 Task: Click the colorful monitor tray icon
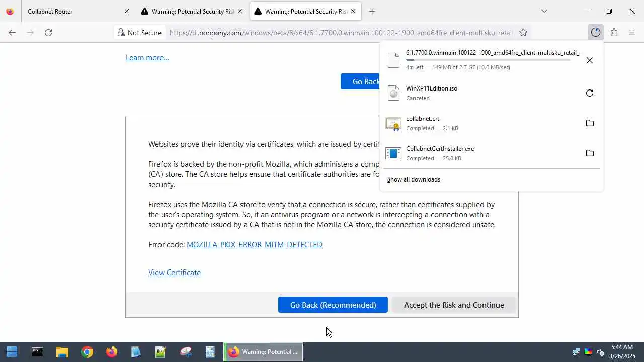click(x=588, y=352)
